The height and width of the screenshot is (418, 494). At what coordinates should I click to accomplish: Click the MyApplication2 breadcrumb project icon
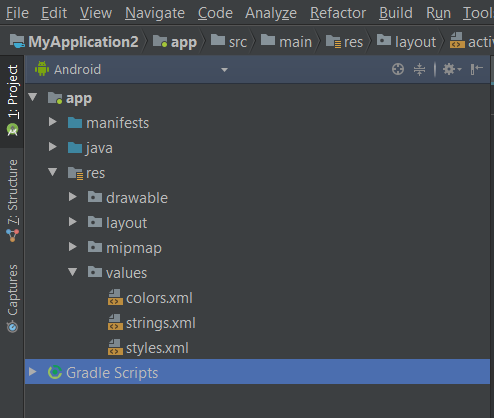[x=17, y=41]
